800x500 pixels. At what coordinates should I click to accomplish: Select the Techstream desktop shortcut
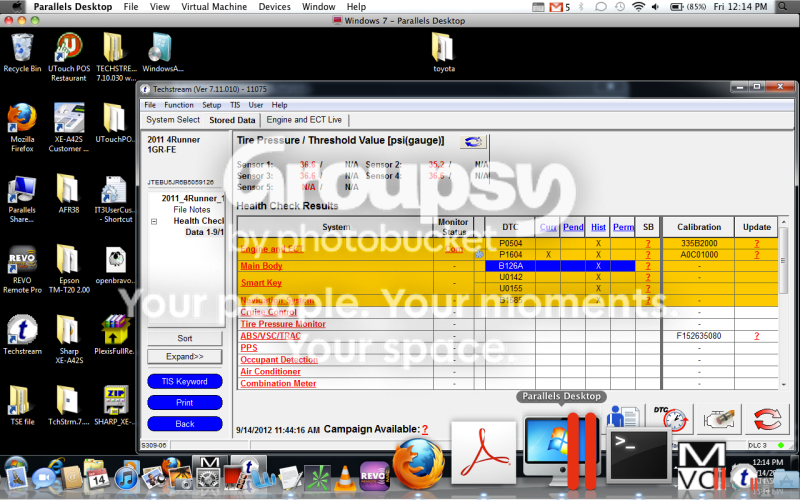click(22, 335)
